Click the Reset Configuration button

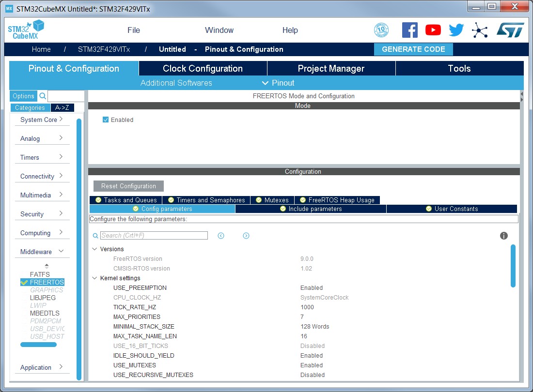128,186
